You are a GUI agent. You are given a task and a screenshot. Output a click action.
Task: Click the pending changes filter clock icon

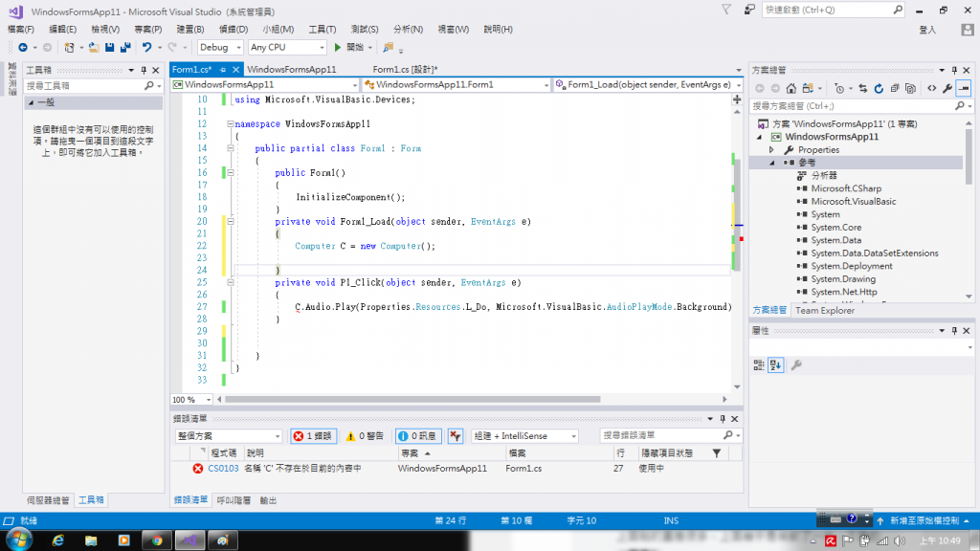(839, 89)
